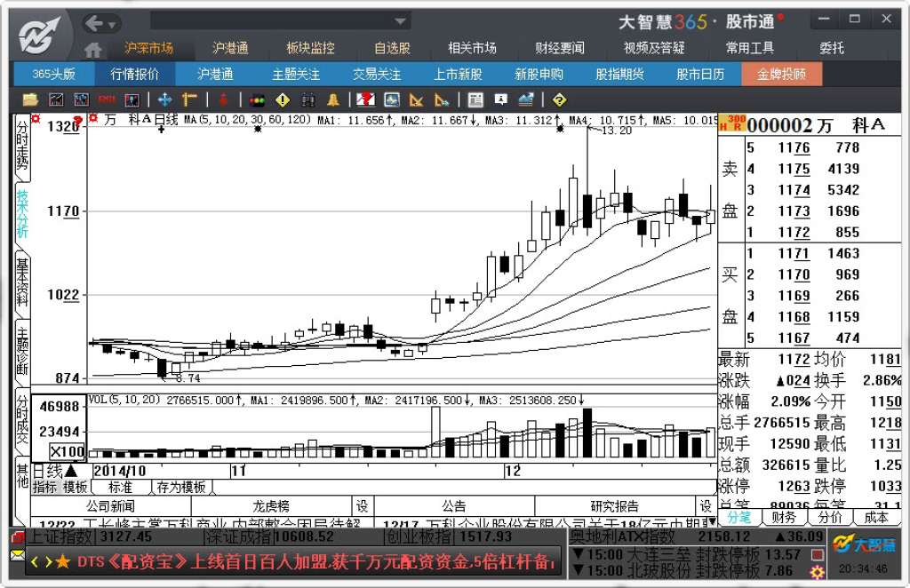Image resolution: width=910 pixels, height=588 pixels.
Task: Open the 公司新闻 section header
Action: click(110, 506)
